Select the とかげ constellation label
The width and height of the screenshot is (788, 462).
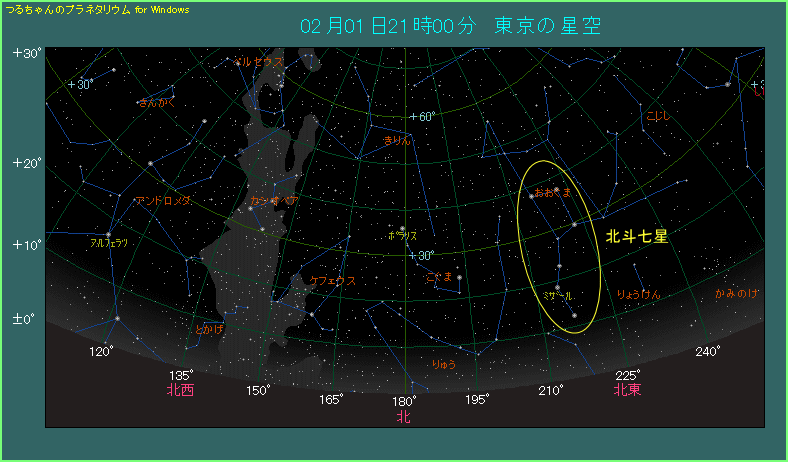[209, 328]
